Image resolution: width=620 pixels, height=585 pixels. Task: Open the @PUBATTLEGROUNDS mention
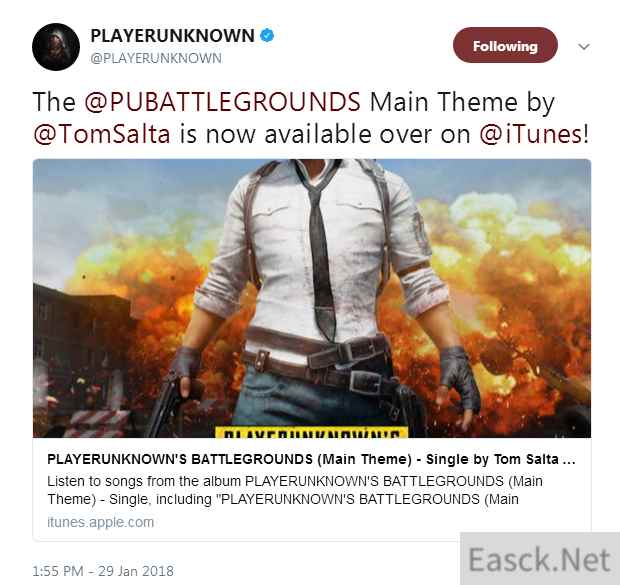(x=222, y=102)
